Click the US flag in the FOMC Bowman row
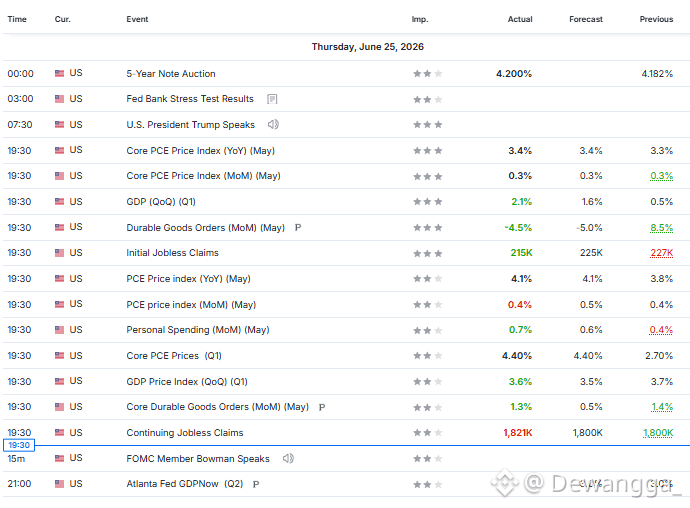 point(59,459)
